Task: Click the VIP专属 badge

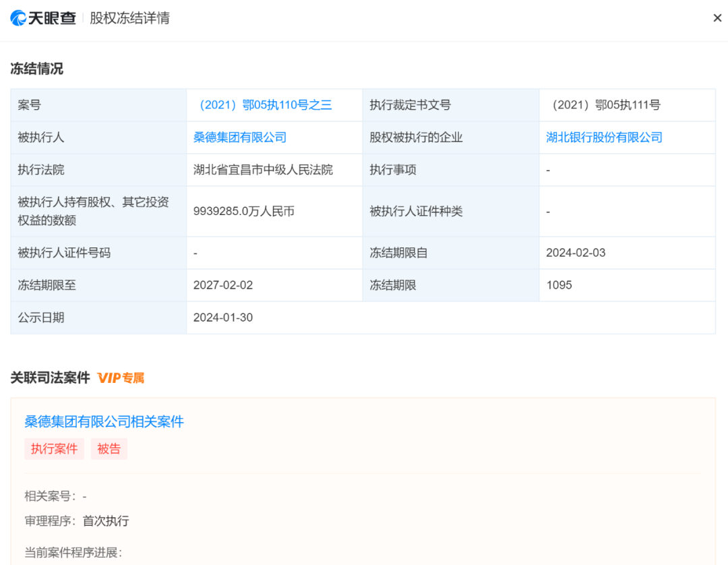Action: pyautogui.click(x=121, y=378)
